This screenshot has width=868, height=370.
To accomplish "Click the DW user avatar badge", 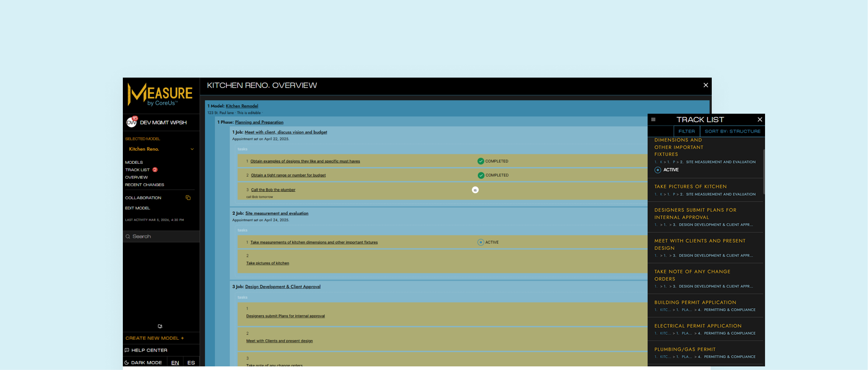I will click(x=131, y=122).
